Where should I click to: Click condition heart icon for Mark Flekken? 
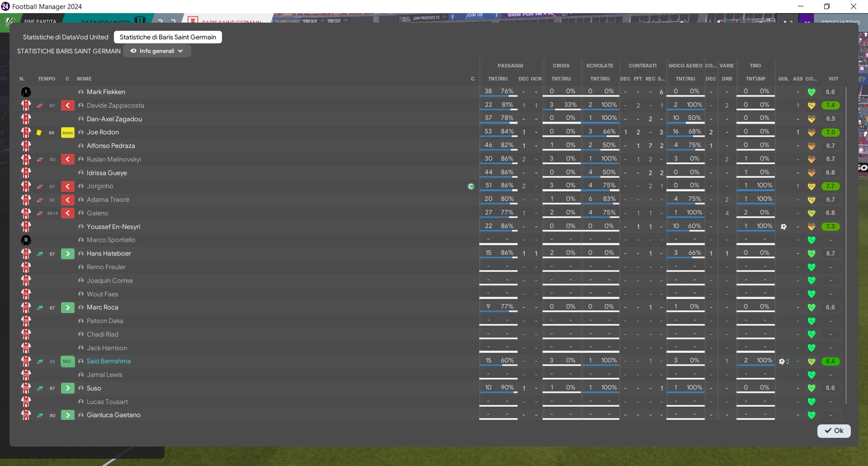(811, 92)
